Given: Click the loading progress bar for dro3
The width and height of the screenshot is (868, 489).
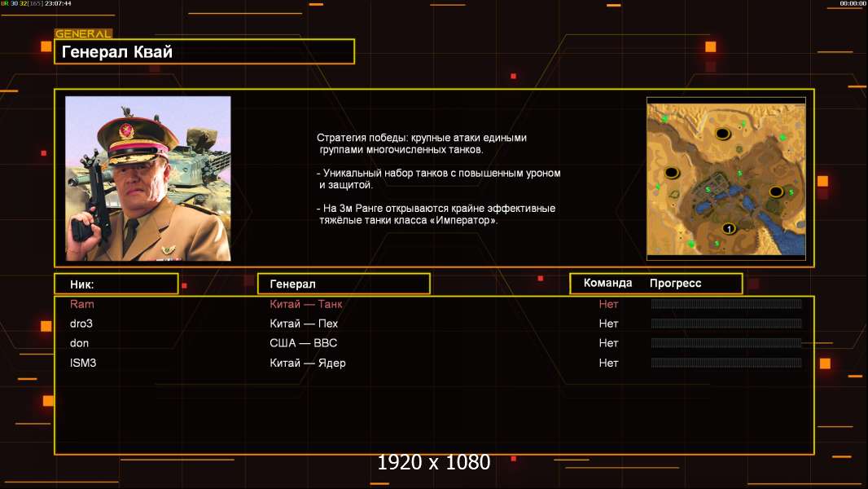Looking at the screenshot, I should [726, 324].
